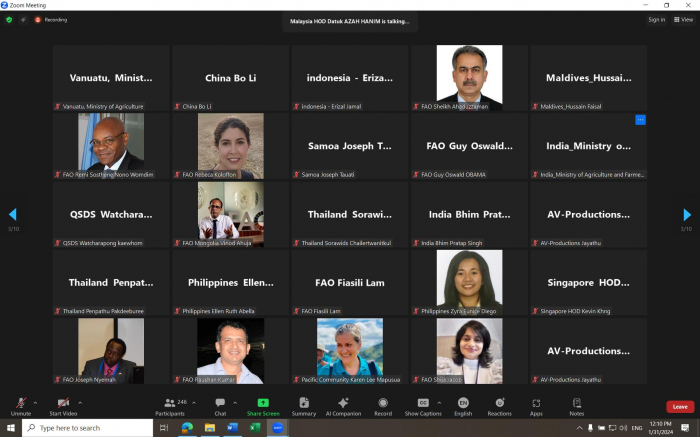Expand audio options arrow next to Unmute
Viewport: 700px width, 437px height.
(x=35, y=402)
